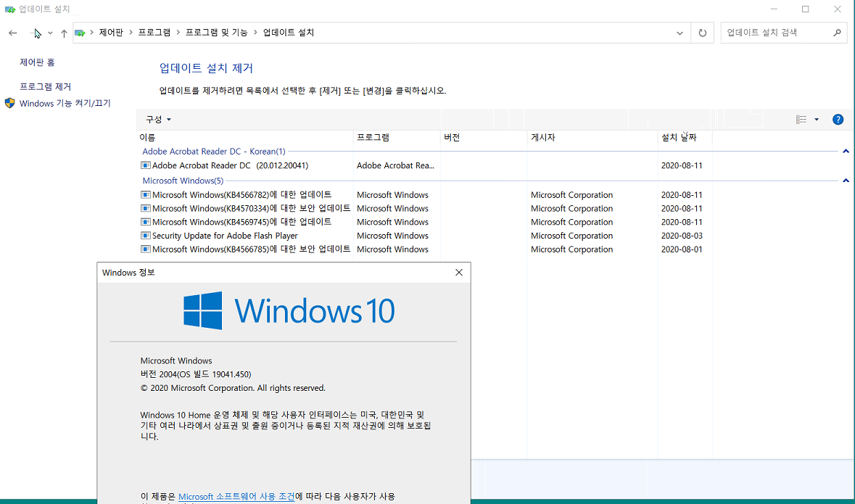Open the 제어판 breadcrumb
This screenshot has width=855, height=504.
111,33
